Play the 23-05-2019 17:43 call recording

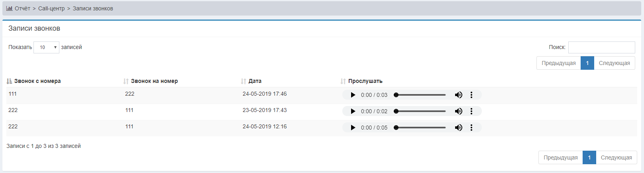pyautogui.click(x=353, y=111)
